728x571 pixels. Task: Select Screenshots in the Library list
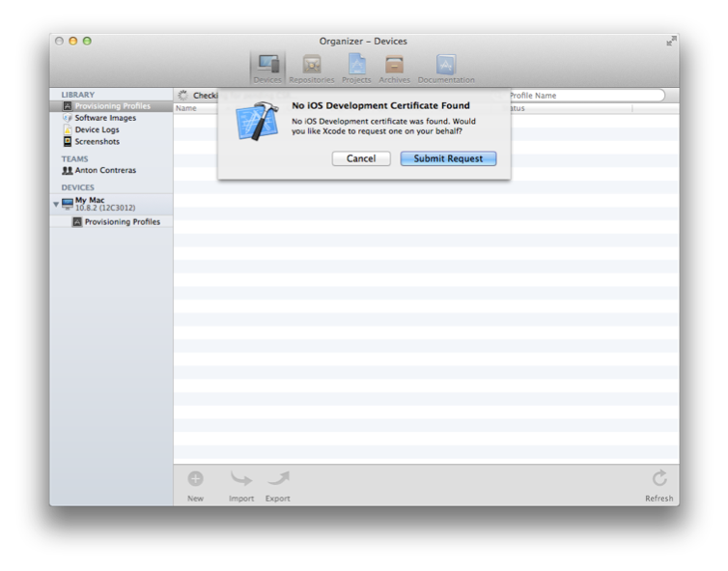pyautogui.click(x=98, y=141)
